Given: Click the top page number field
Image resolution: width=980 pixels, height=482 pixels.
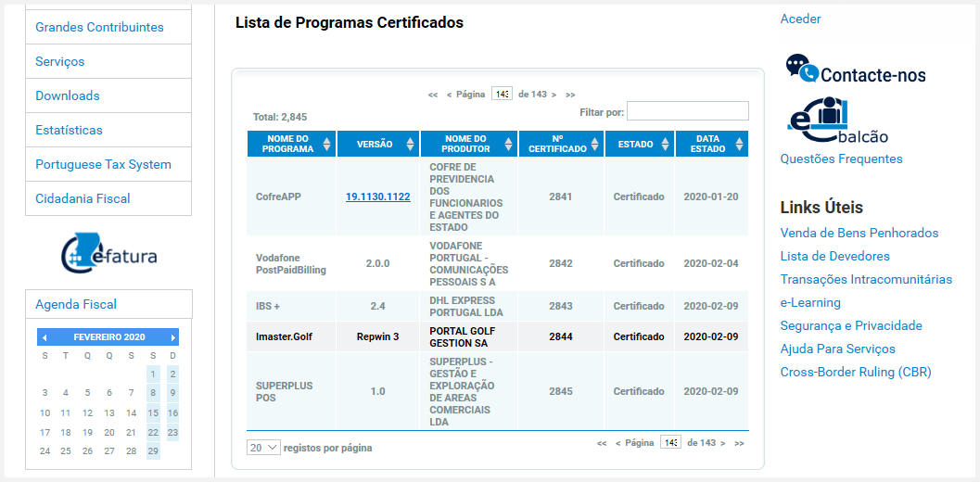Looking at the screenshot, I should [x=502, y=94].
